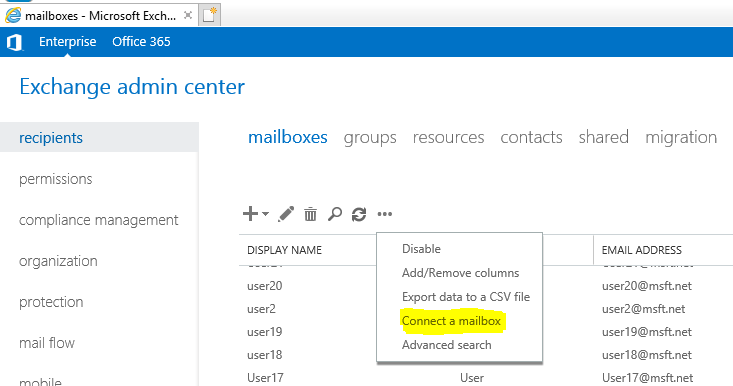Click the refresh icon
This screenshot has height=386, width=733.
click(x=359, y=214)
